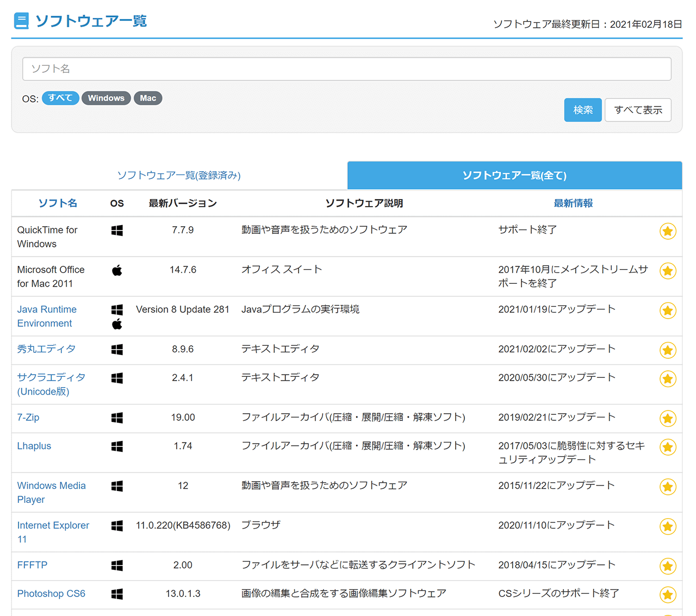Click the 'QuickTime for Windows' name
Image resolution: width=696 pixels, height=616 pixels.
coord(47,237)
